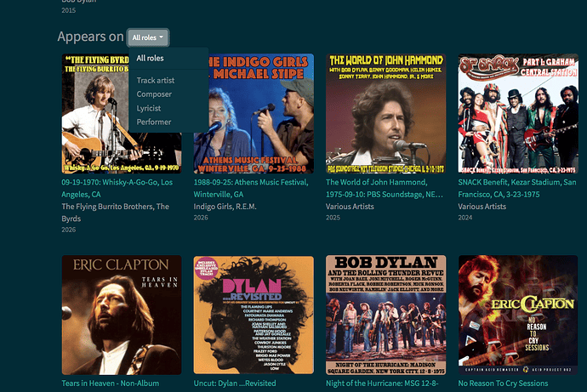Click year 2026 under Athens Music Festival
Image resolution: width=587 pixels, height=392 pixels.
coord(201,218)
